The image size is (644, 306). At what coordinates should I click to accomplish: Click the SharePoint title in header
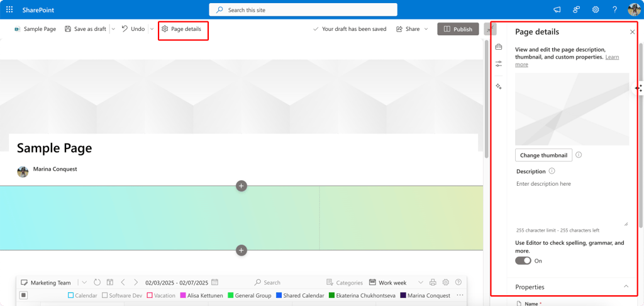pyautogui.click(x=38, y=10)
